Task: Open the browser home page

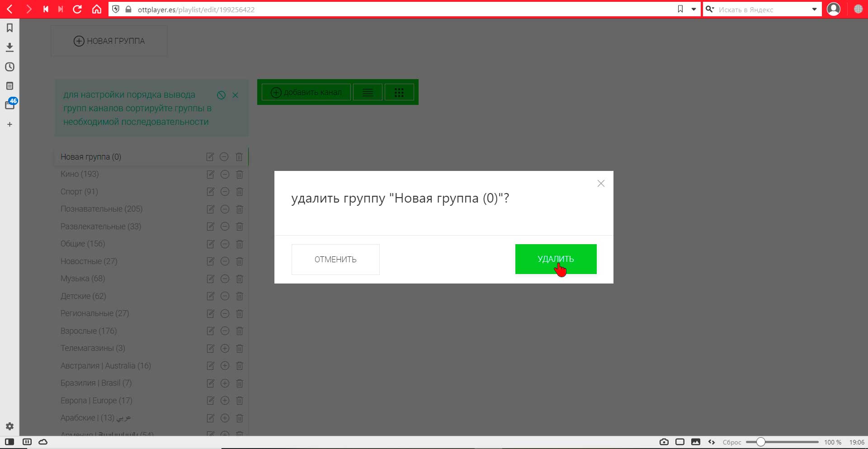Action: point(96,9)
